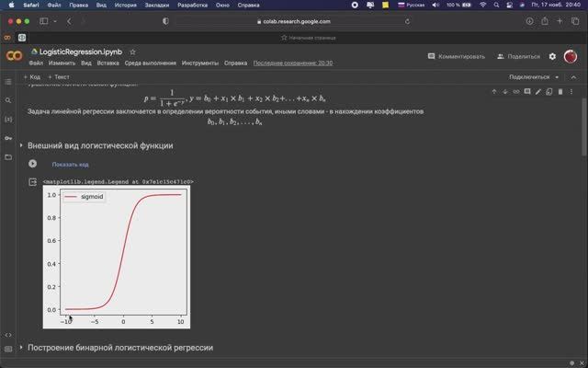Show Safari tab overview
The image size is (588, 368).
(x=575, y=21)
